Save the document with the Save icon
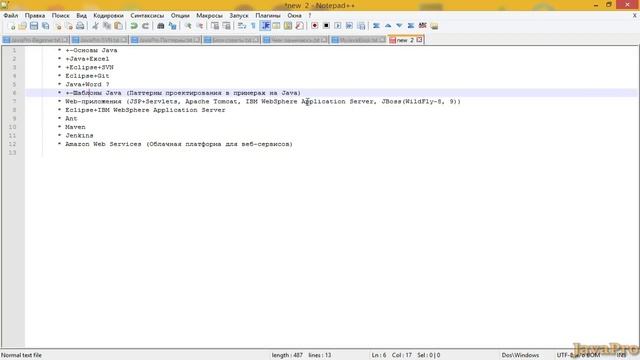 34,26
